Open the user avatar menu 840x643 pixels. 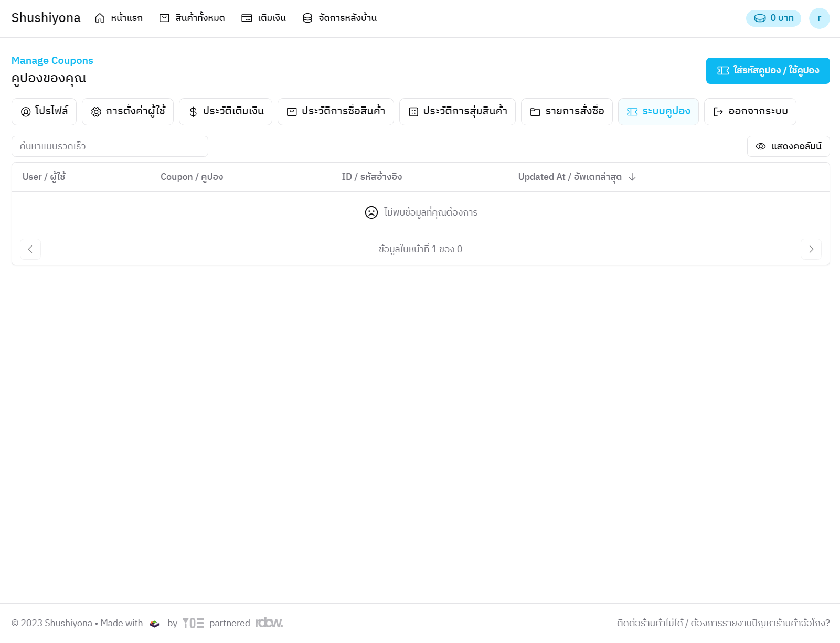tap(819, 18)
